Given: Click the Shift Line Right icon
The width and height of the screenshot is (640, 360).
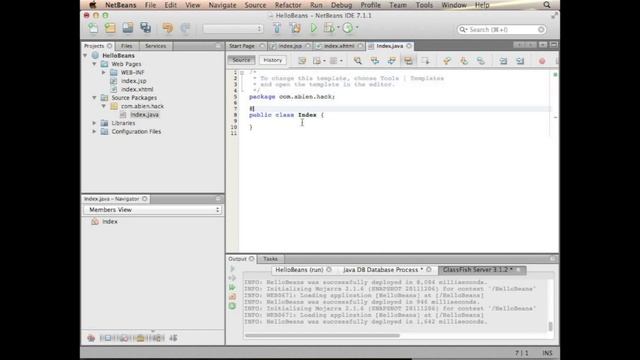Looking at the screenshot, I should 520,61.
